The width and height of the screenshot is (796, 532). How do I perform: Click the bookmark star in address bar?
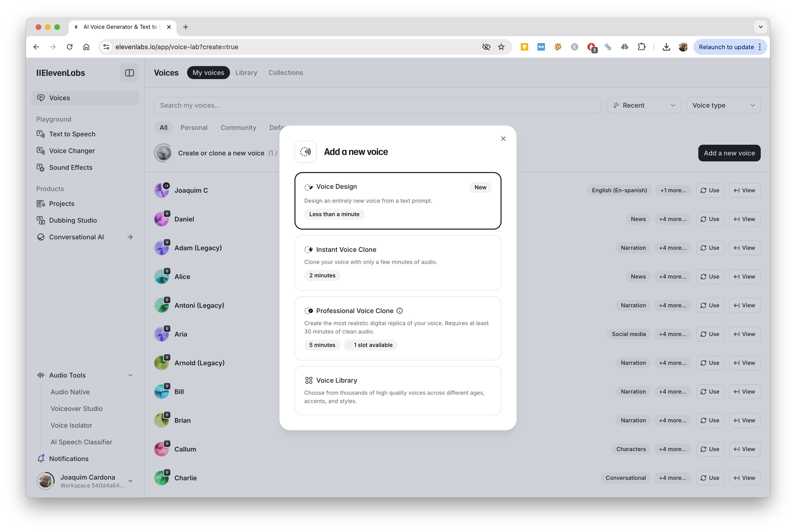click(501, 47)
